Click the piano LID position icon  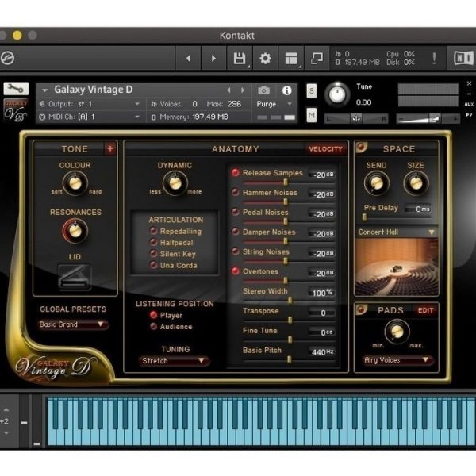[x=75, y=277]
